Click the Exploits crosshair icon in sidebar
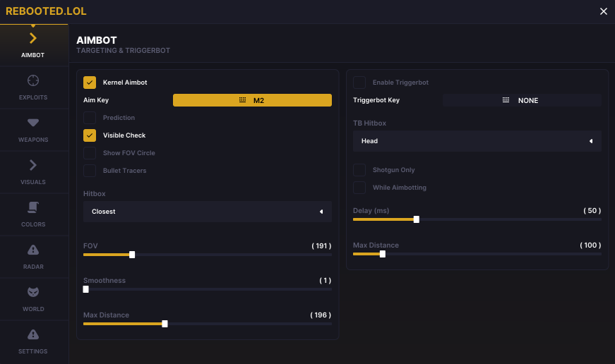This screenshot has height=364, width=615. click(x=33, y=80)
